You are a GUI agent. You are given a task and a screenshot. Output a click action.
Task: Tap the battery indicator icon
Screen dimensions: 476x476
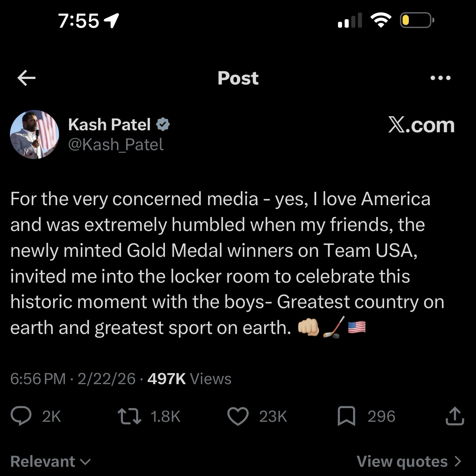click(417, 20)
